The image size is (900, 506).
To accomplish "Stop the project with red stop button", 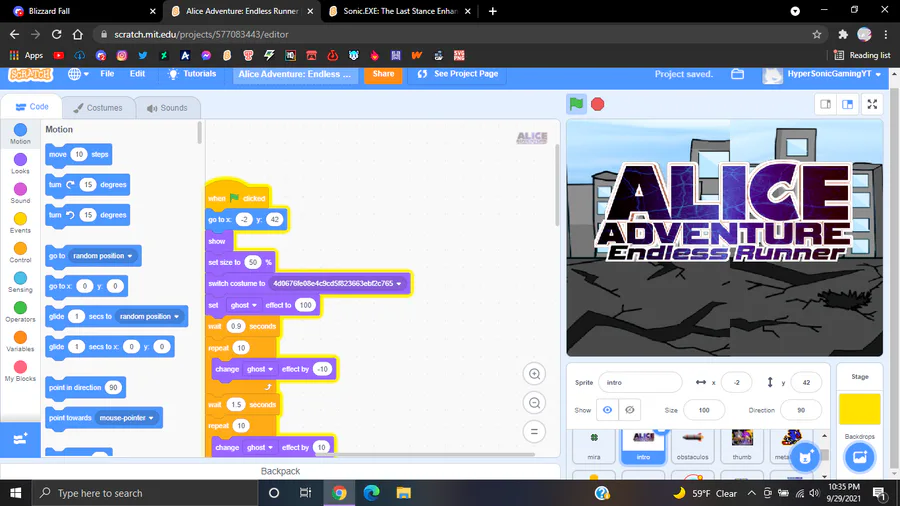I will [x=598, y=104].
